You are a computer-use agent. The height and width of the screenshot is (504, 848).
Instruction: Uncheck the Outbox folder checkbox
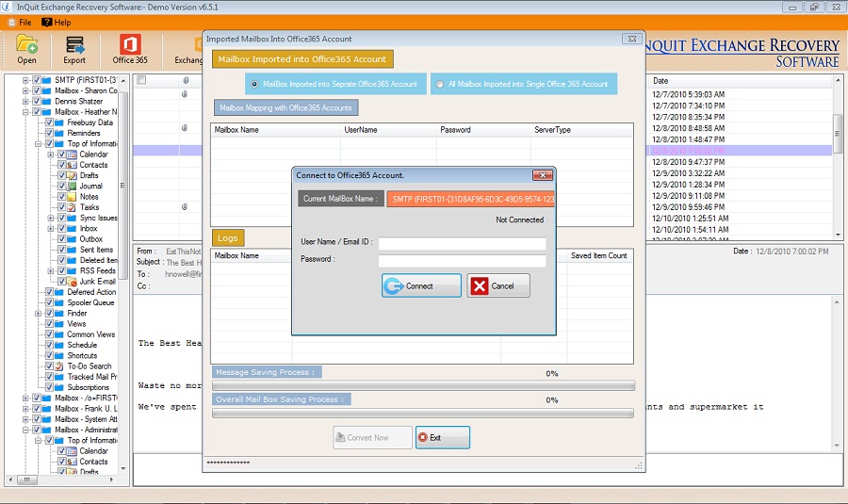tap(61, 239)
